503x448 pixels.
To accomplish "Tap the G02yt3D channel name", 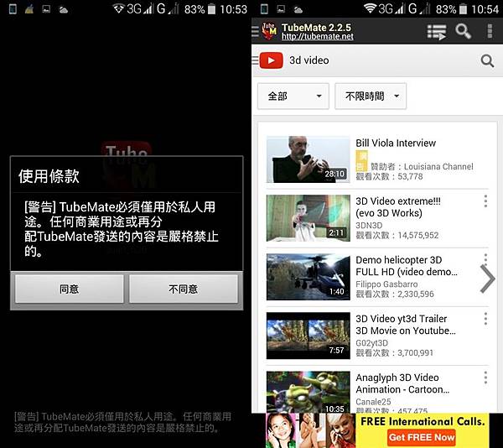I will [x=371, y=343].
